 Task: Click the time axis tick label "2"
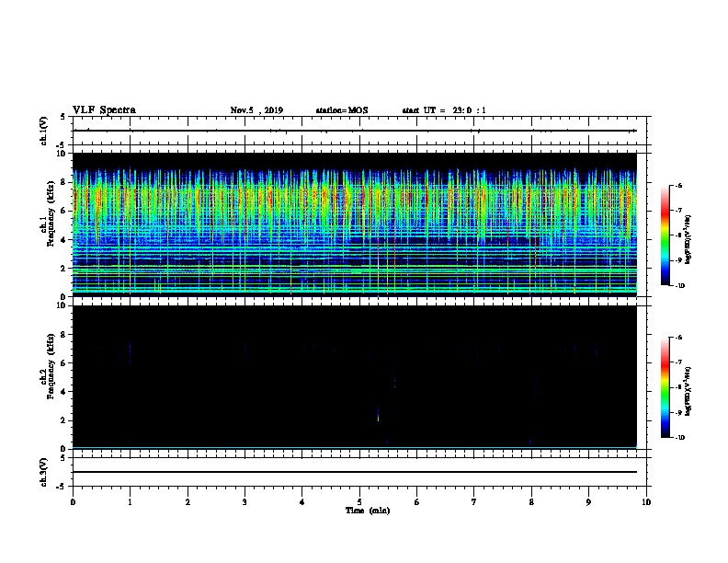tap(188, 502)
